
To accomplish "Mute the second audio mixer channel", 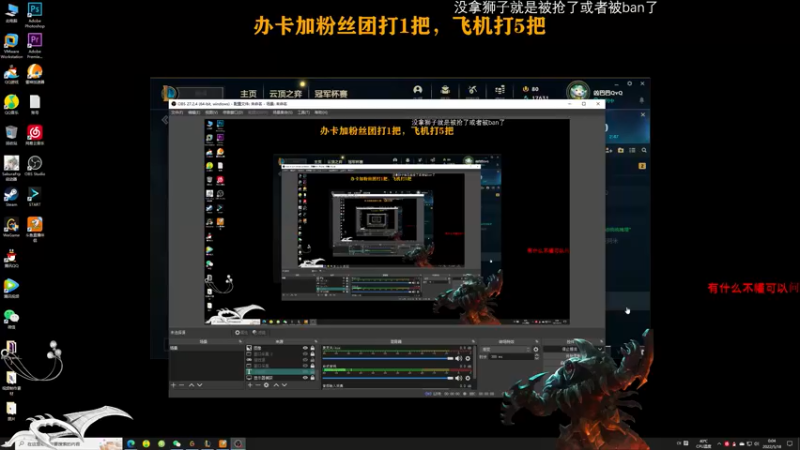I will pyautogui.click(x=459, y=378).
